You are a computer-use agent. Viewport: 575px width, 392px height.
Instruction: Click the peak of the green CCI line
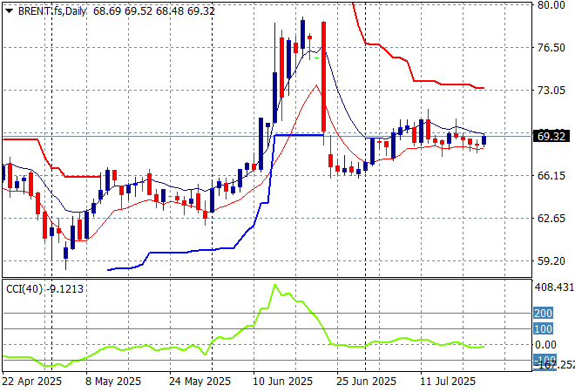coord(275,285)
